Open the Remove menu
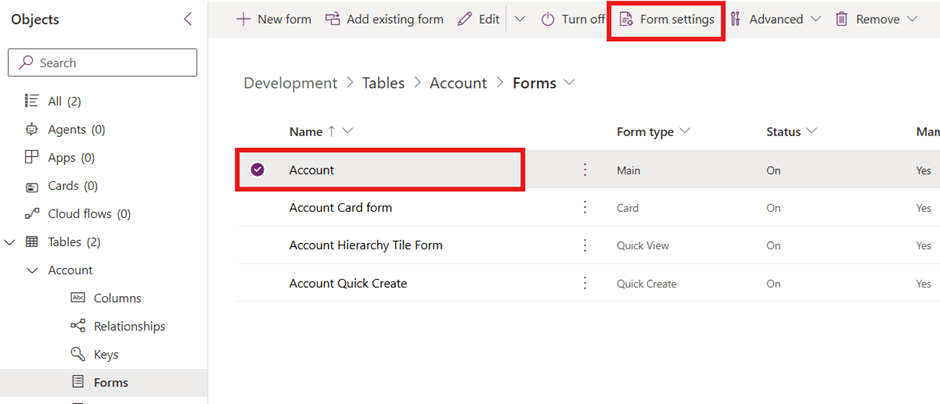The image size is (940, 404). pyautogui.click(x=876, y=19)
